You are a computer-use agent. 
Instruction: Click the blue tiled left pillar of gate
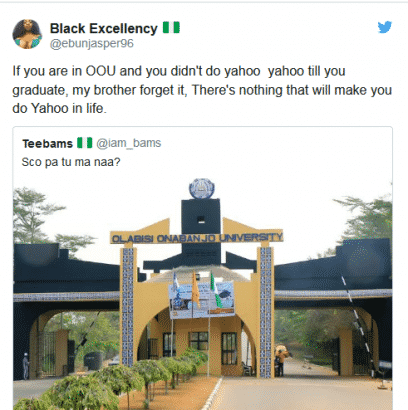(128, 307)
